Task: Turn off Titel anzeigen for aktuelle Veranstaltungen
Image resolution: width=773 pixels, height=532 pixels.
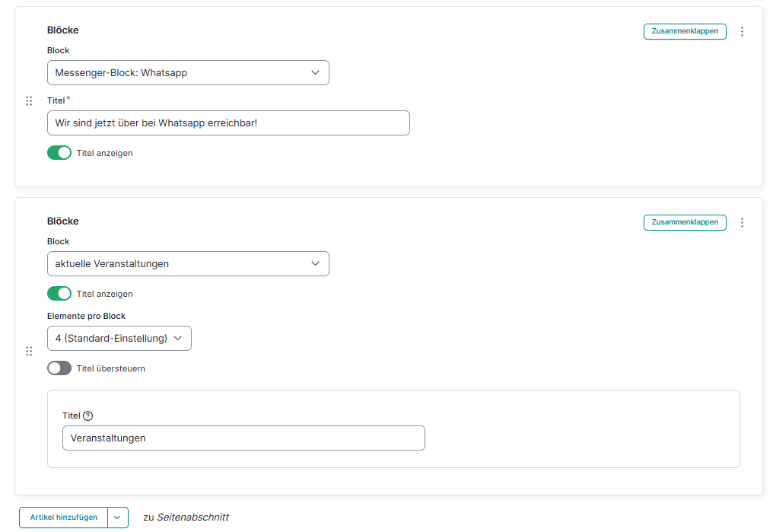Action: (x=59, y=294)
